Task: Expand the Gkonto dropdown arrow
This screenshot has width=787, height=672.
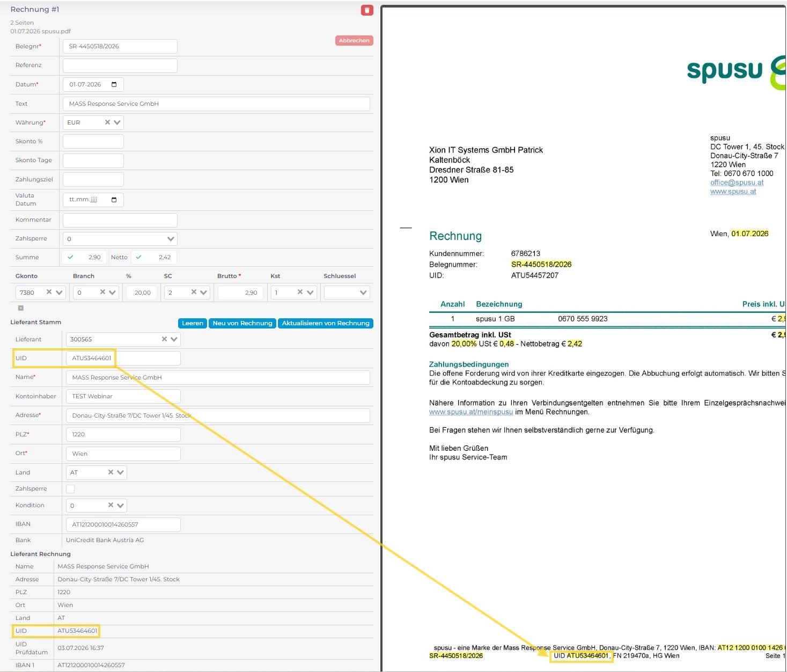Action: tap(59, 293)
